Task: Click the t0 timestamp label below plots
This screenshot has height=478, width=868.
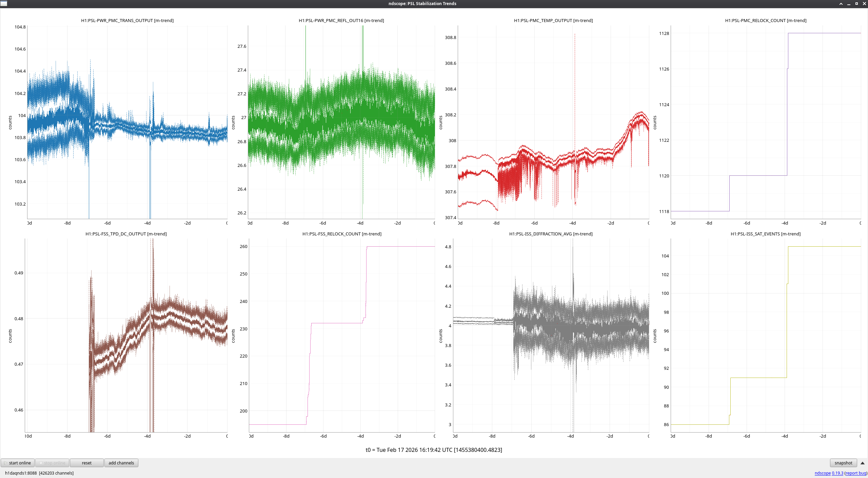Action: [434, 450]
